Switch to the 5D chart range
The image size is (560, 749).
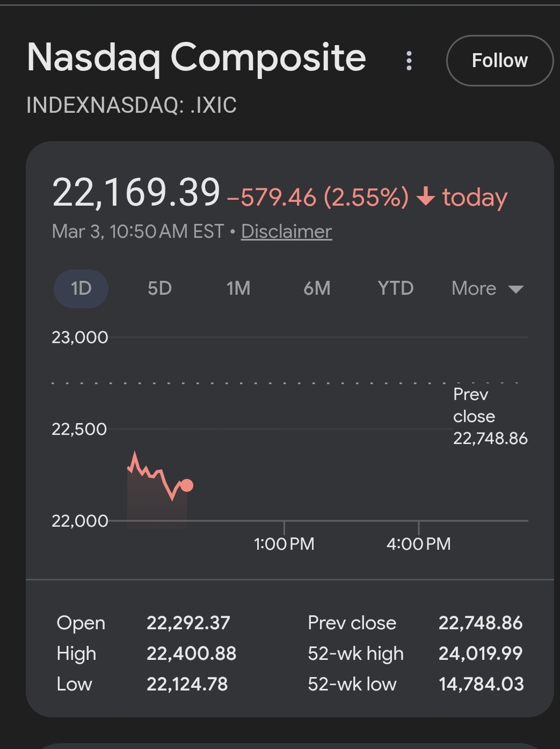tap(159, 288)
